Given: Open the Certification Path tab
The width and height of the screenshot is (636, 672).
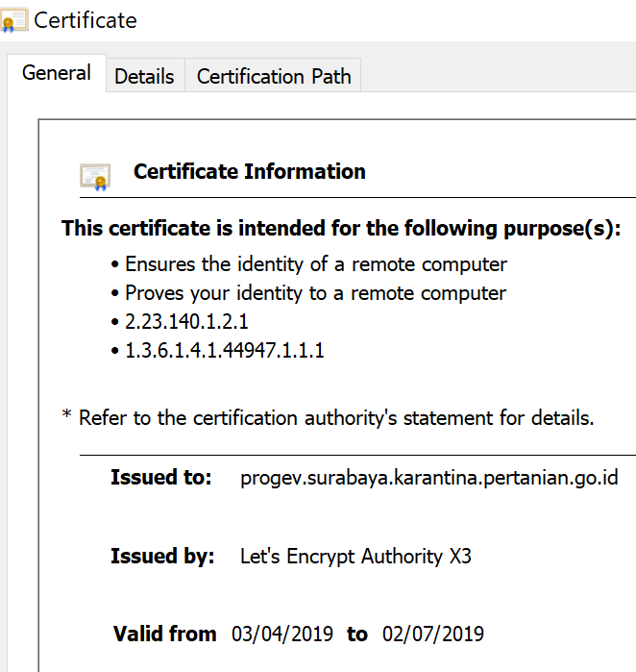Looking at the screenshot, I should click(x=274, y=77).
